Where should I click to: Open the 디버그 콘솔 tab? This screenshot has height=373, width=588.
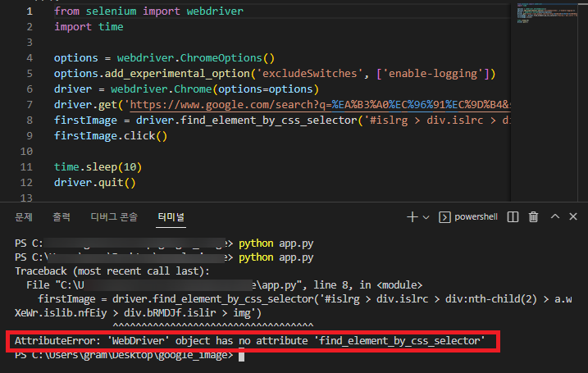114,216
